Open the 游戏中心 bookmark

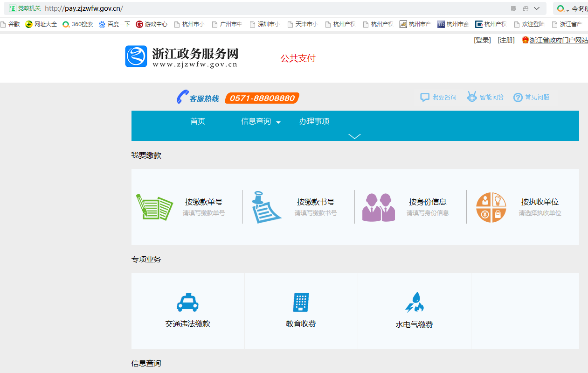click(x=152, y=24)
